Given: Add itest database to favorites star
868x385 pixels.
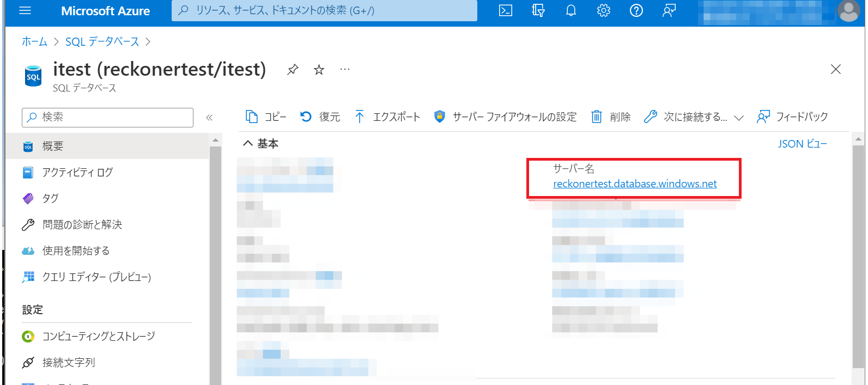Looking at the screenshot, I should (x=319, y=70).
